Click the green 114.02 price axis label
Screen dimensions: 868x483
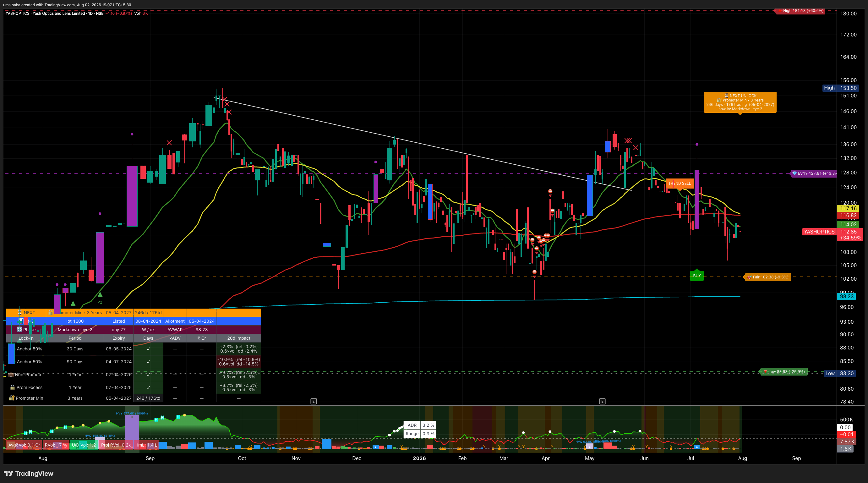[x=848, y=224]
